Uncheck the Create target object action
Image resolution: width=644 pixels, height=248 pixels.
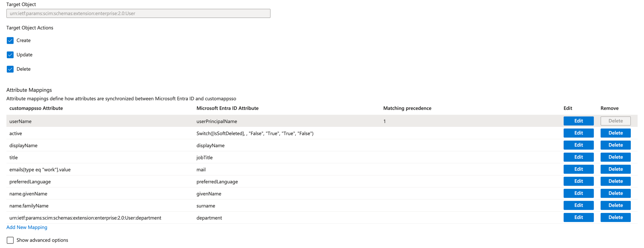(10, 41)
